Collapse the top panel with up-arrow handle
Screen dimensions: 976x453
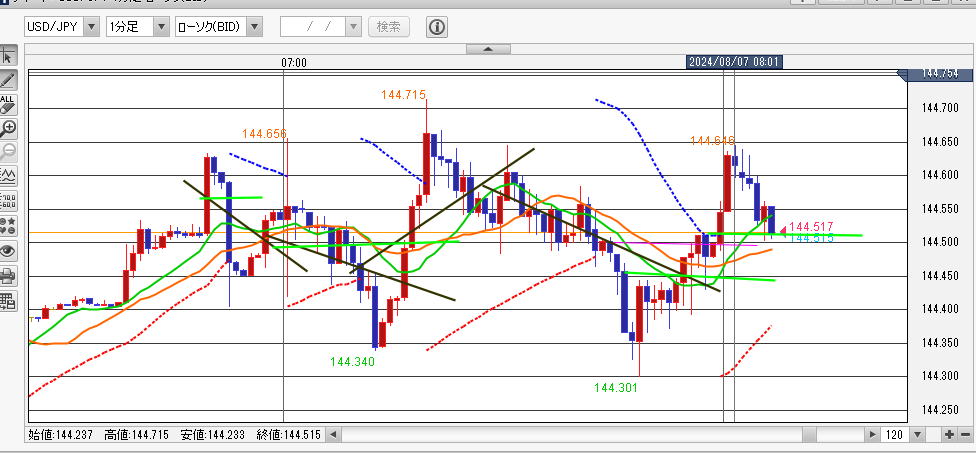[488, 48]
